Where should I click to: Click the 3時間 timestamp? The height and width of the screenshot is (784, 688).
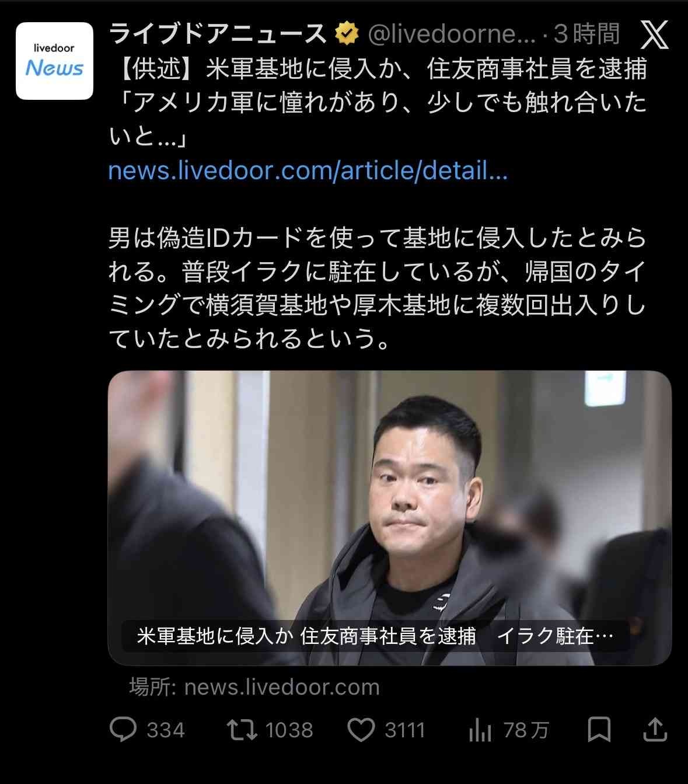click(x=586, y=34)
